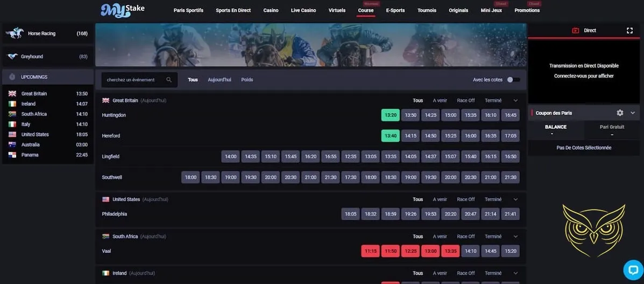644x284 pixels.
Task: Select Philadelphia 18:05 race time
Action: tap(350, 214)
